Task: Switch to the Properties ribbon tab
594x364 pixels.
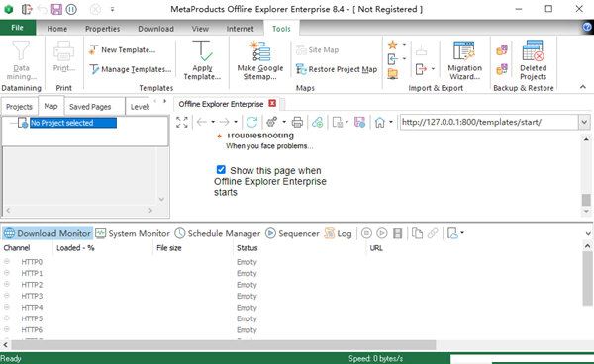Action: 102,29
